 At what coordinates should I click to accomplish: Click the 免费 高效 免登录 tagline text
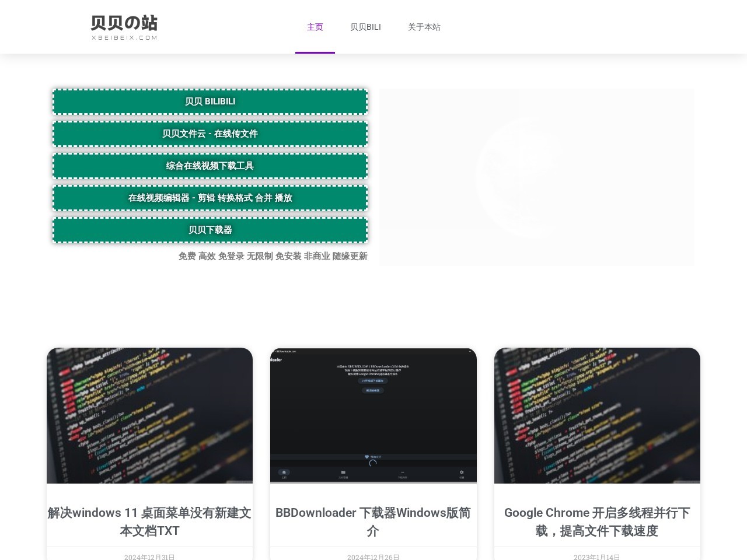tap(273, 256)
